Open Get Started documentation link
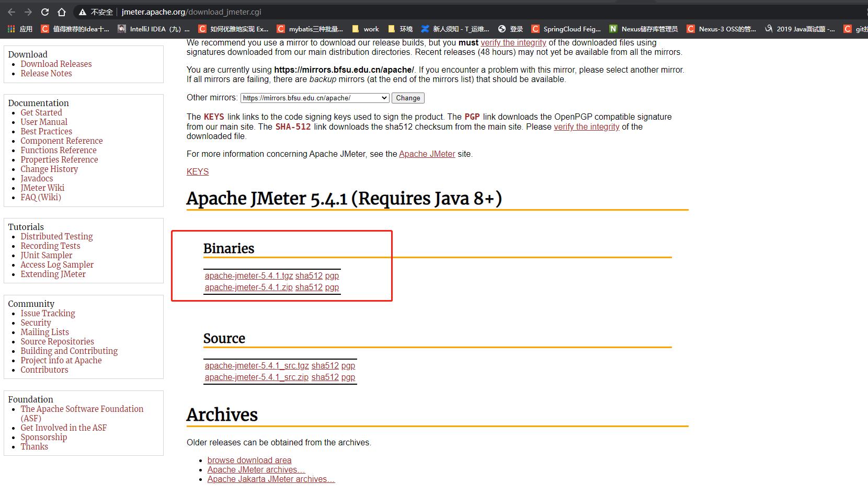 point(41,112)
